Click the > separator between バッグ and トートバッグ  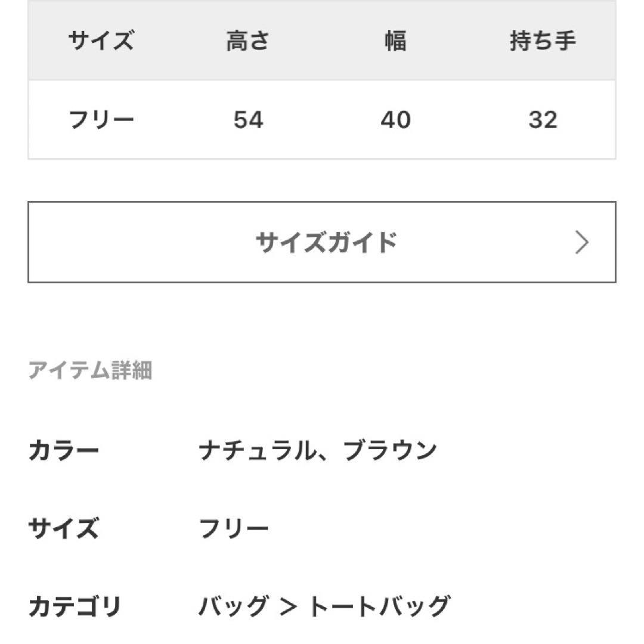click(x=288, y=606)
